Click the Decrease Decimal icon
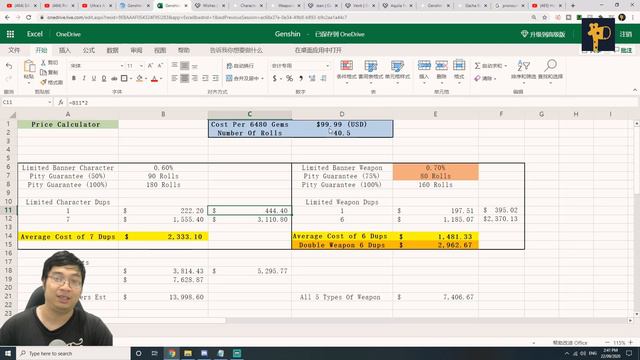Screen dimensions: 640x360 click(x=323, y=78)
